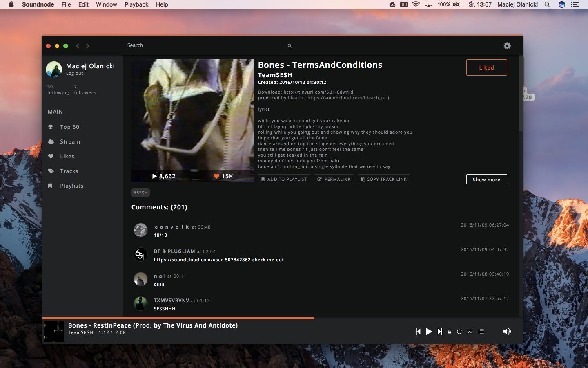The height and width of the screenshot is (368, 588).
Task: Go forward with the right chevron
Action: pyautogui.click(x=88, y=46)
